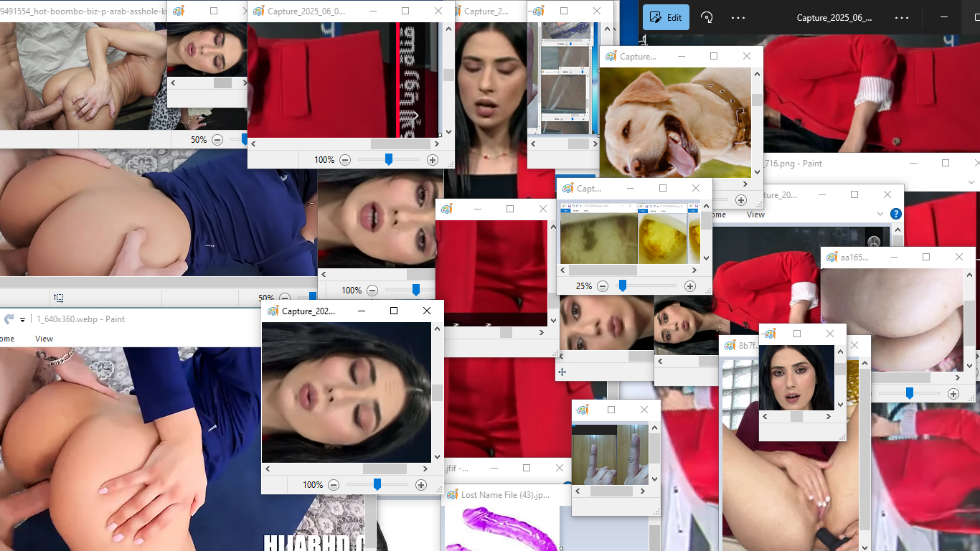The width and height of the screenshot is (980, 551).
Task: Click zoom out button in Capture_202 window
Action: click(x=334, y=485)
